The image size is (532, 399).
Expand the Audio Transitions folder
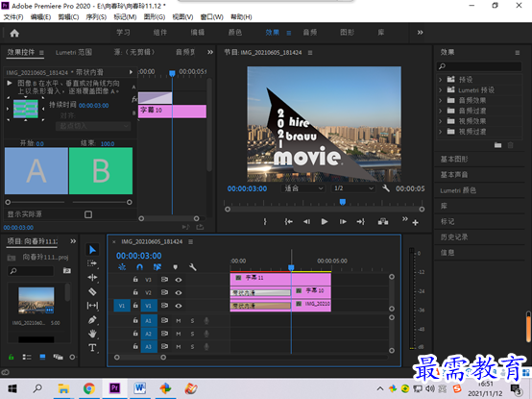(441, 111)
